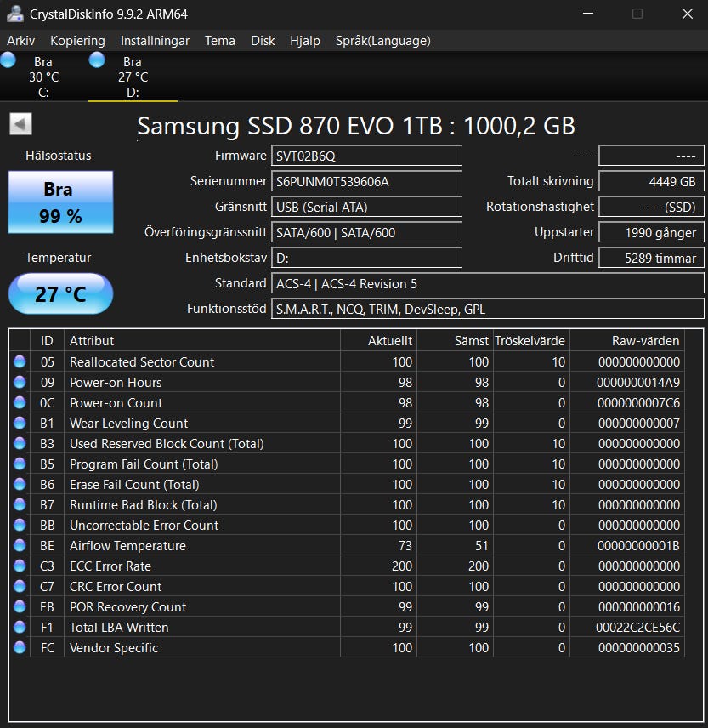Click status dot for Airflow Temperature

pos(20,545)
